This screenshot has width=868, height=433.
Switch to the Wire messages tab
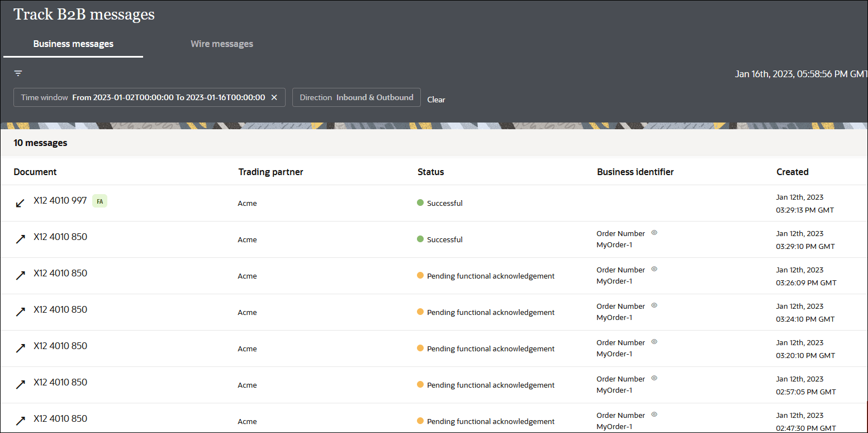[x=222, y=44]
